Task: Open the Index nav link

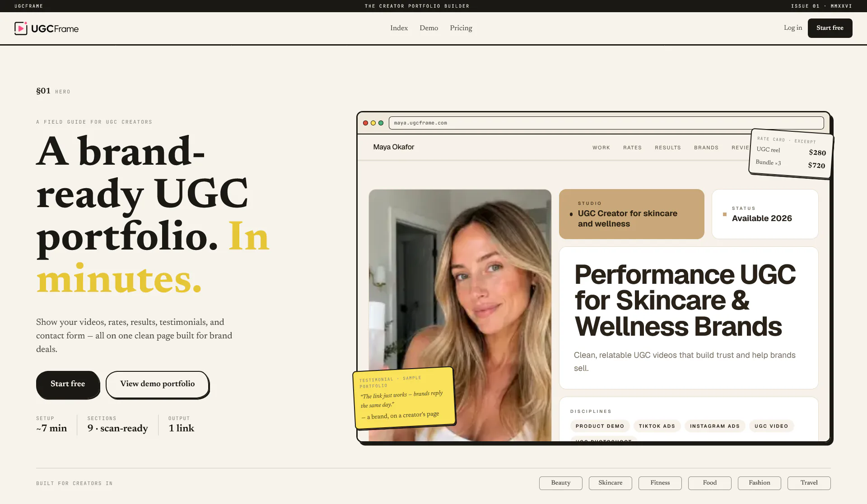Action: tap(399, 28)
